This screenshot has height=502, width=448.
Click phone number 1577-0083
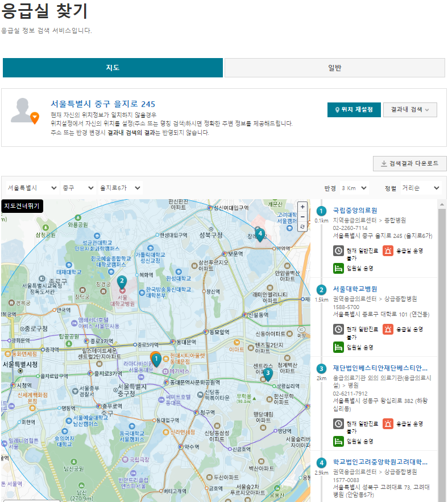coord(346,480)
